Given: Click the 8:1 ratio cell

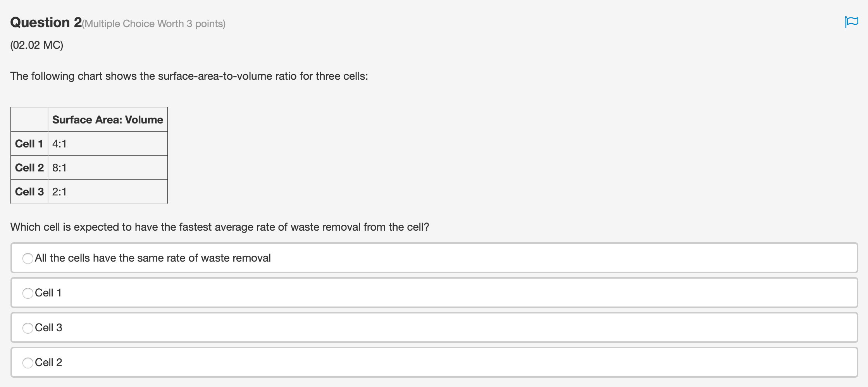Looking at the screenshot, I should (59, 167).
